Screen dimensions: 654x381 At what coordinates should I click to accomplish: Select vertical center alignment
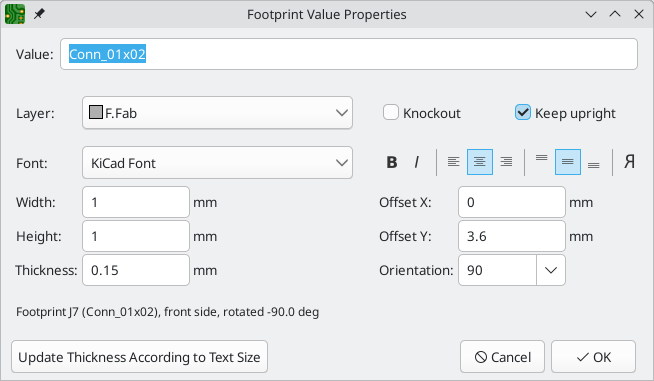[568, 162]
